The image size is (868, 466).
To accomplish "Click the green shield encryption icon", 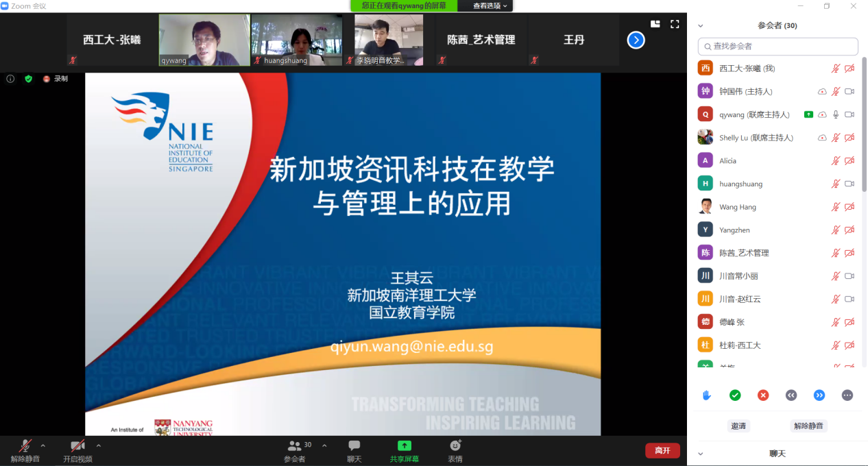I will click(x=29, y=79).
